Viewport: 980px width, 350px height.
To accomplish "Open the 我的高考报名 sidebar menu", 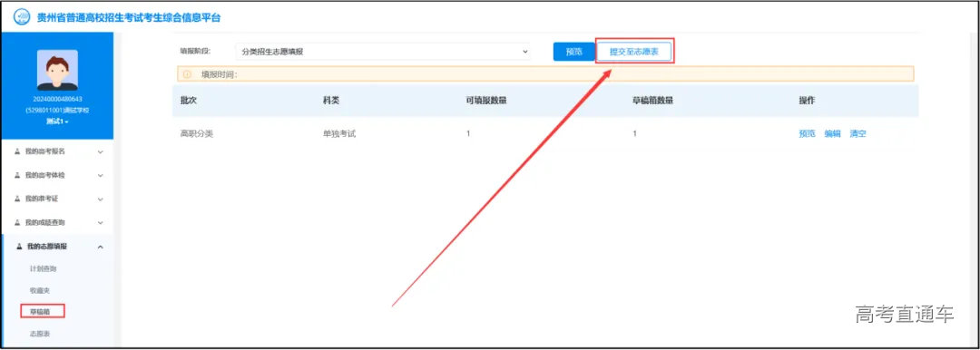I will (57, 151).
